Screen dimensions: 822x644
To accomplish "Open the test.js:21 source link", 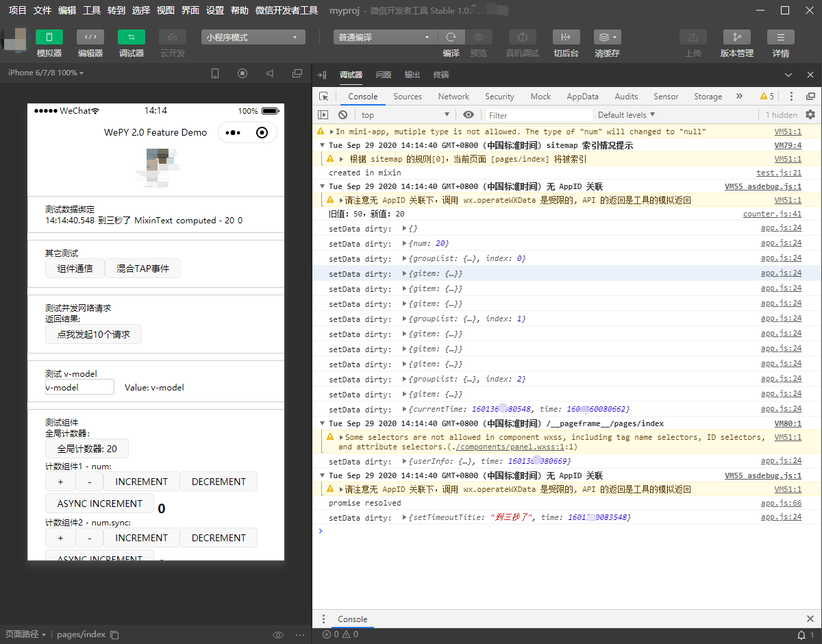I will click(x=779, y=173).
